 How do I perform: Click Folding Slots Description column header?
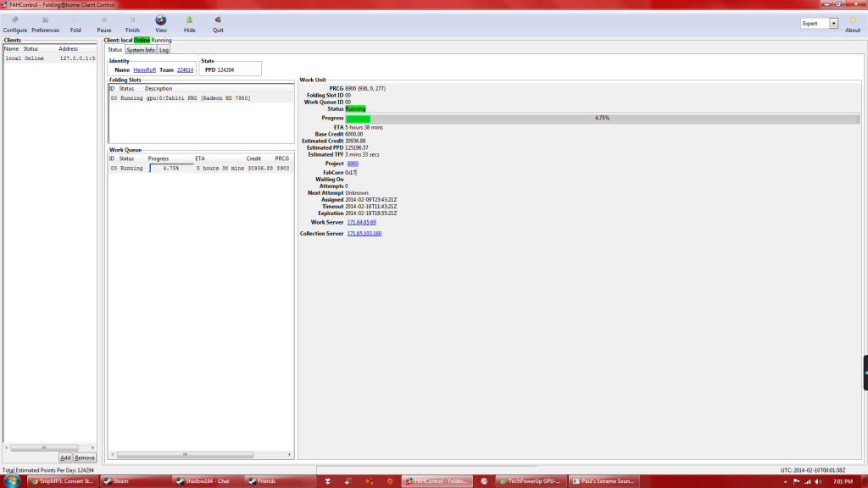[x=159, y=88]
